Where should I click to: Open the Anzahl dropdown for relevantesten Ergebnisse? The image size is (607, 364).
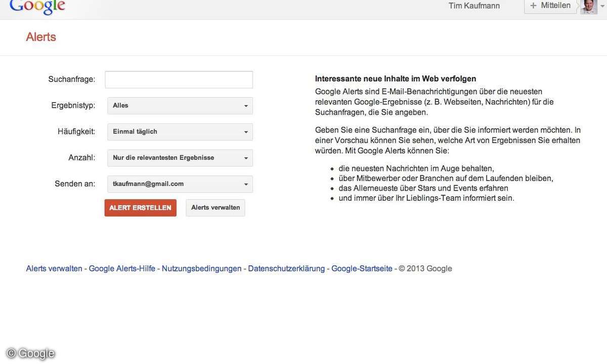point(180,158)
